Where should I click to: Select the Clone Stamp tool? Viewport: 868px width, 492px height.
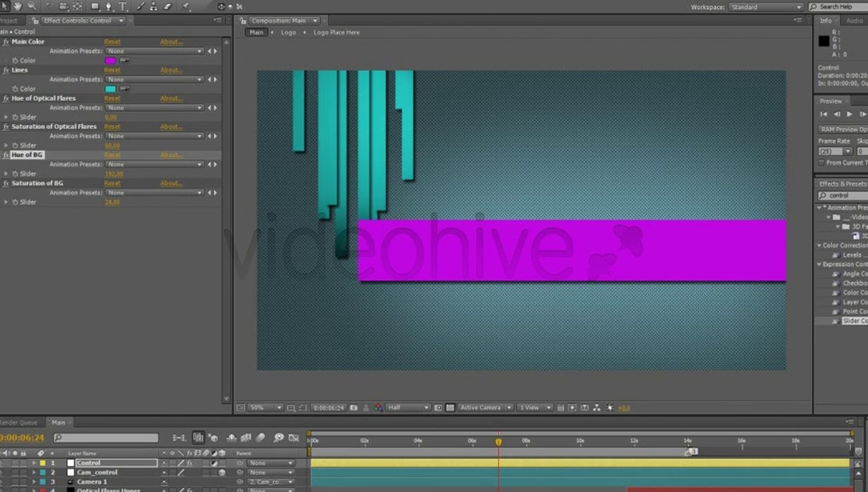[154, 6]
